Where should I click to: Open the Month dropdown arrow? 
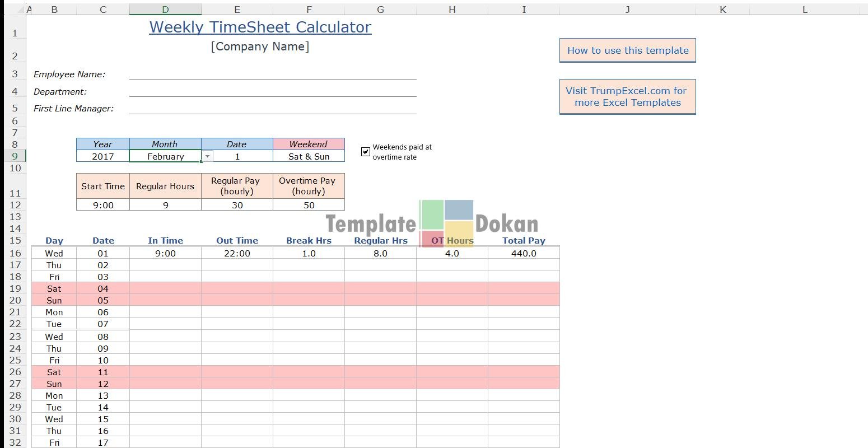[x=207, y=157]
